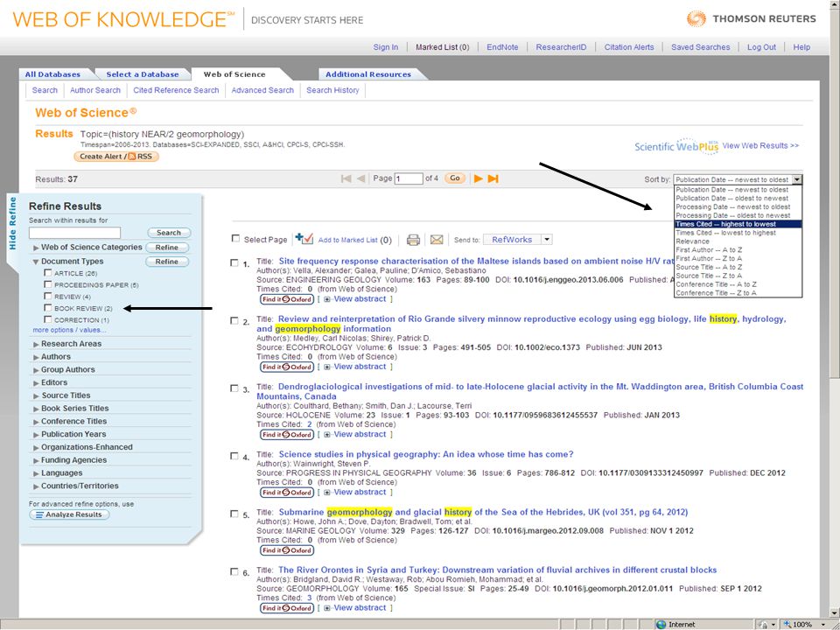840x630 pixels.
Task: Click the 100% zoom level in status bar
Action: point(802,624)
